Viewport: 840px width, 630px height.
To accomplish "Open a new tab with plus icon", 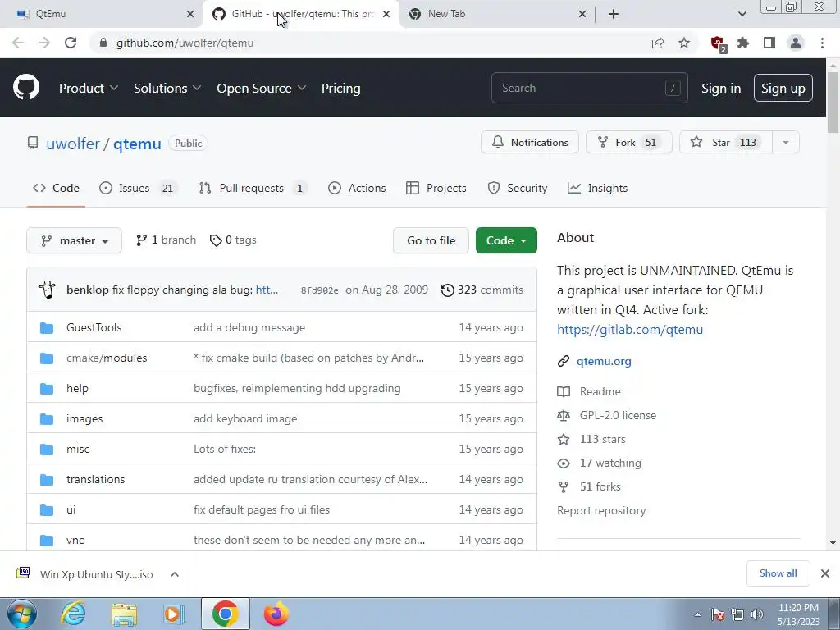I will [x=614, y=14].
